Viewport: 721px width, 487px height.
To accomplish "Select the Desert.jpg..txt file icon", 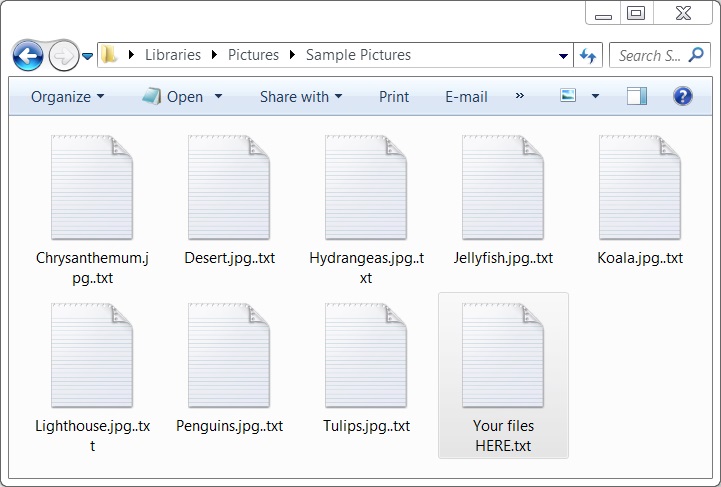I will [x=229, y=187].
